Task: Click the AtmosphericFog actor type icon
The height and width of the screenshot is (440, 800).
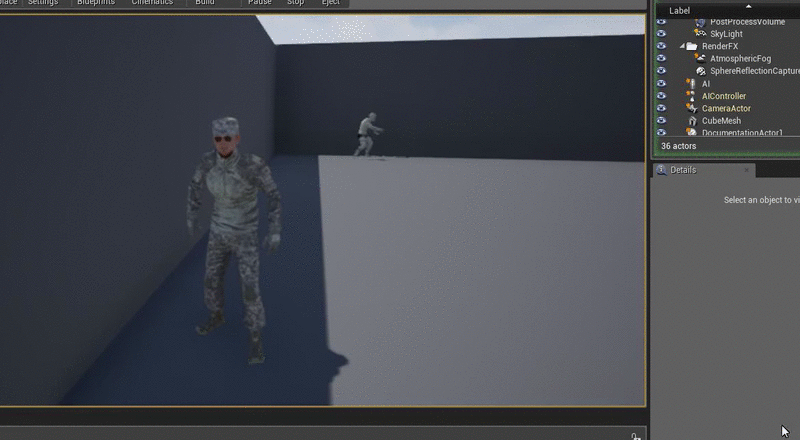Action: point(700,58)
